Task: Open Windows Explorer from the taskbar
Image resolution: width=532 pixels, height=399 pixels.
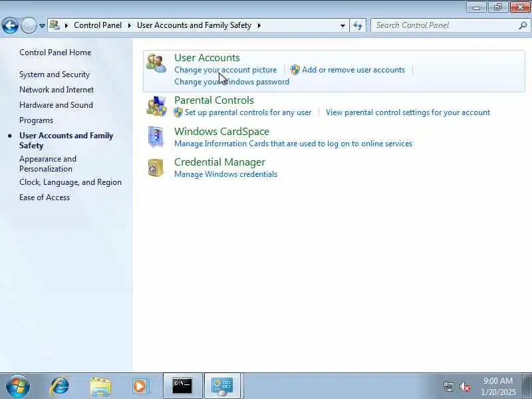Action: coord(100,386)
